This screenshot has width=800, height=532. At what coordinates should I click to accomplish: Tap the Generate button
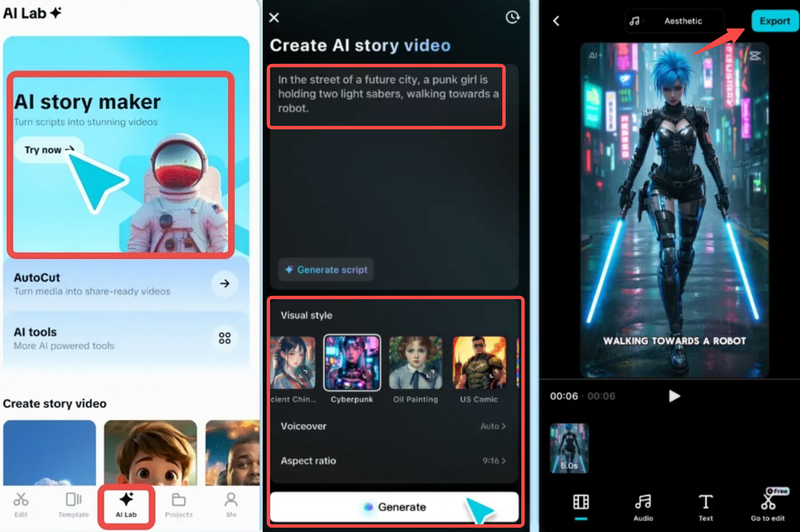click(x=394, y=507)
